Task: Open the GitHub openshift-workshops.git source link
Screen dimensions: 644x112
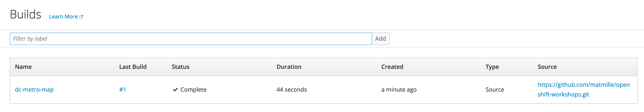Action: tap(584, 90)
